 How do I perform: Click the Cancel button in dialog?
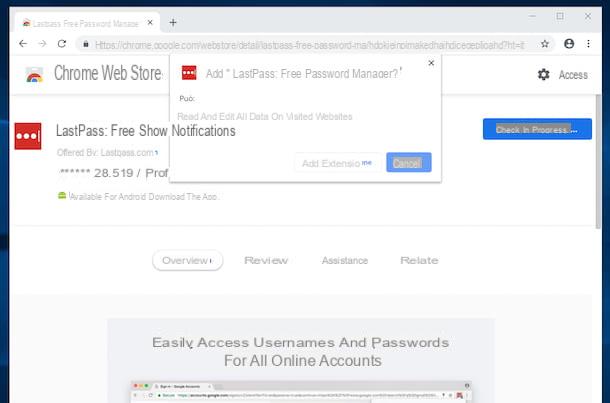(x=409, y=162)
